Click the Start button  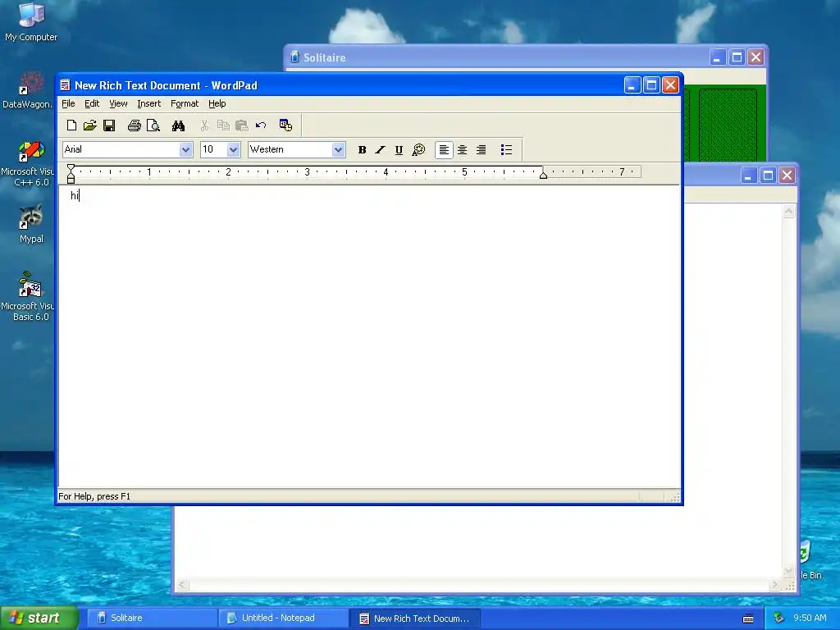tap(39, 618)
